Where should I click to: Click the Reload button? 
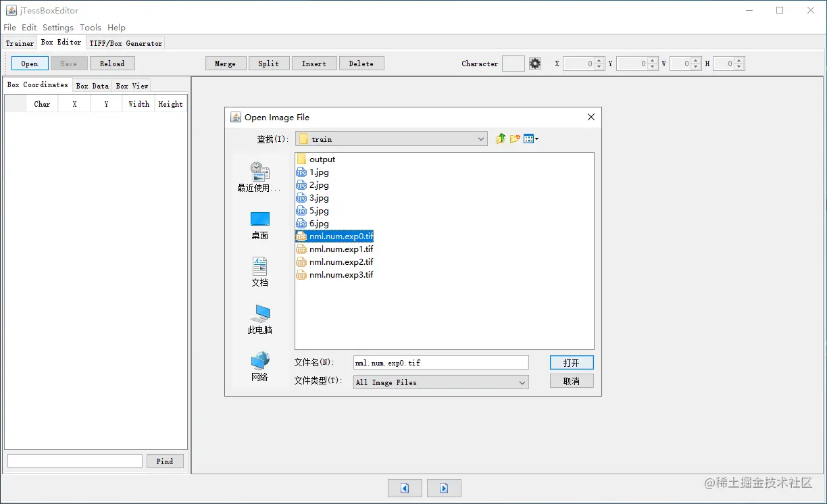pyautogui.click(x=112, y=64)
